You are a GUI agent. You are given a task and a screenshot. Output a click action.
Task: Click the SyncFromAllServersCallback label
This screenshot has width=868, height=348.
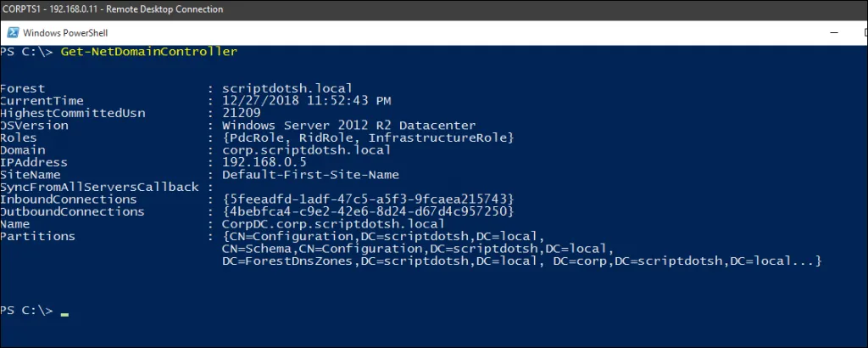[x=100, y=188]
